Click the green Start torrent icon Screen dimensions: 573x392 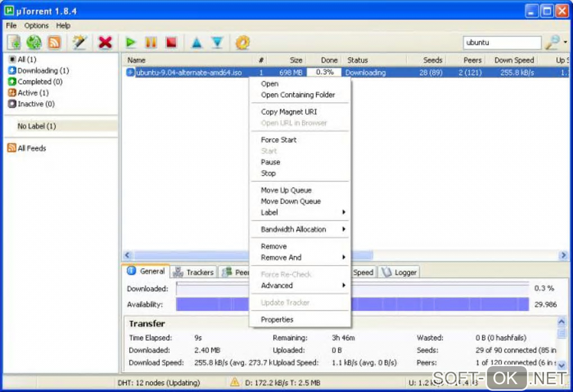click(x=130, y=43)
